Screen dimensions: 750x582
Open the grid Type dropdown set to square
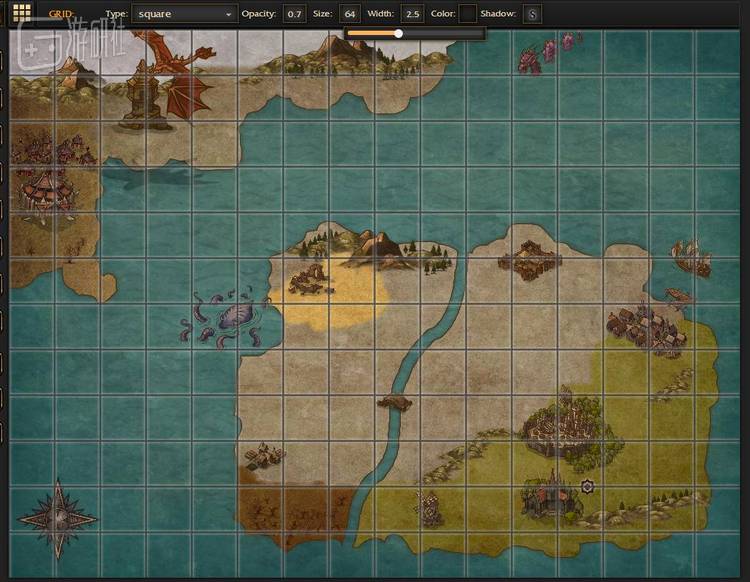pyautogui.click(x=184, y=14)
